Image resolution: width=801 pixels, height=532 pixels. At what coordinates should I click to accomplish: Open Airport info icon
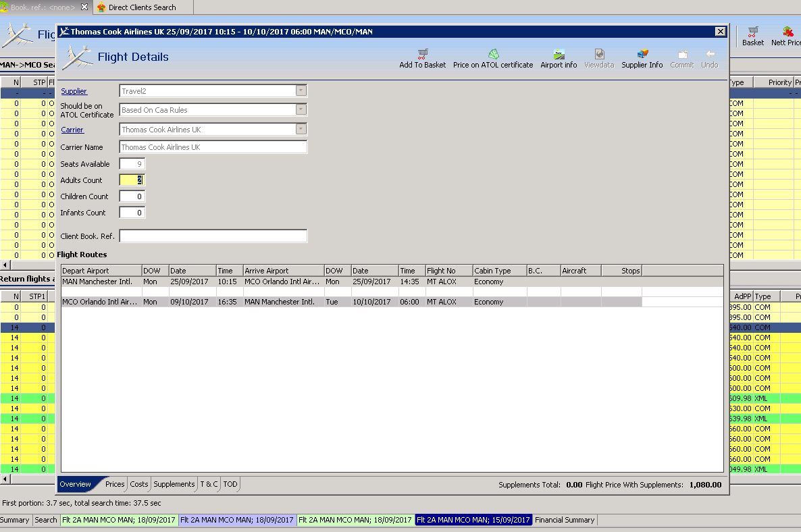[x=559, y=54]
